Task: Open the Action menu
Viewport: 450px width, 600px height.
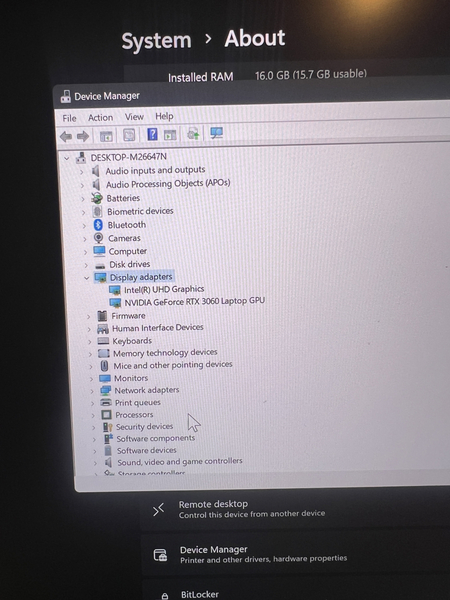Action: (x=100, y=117)
